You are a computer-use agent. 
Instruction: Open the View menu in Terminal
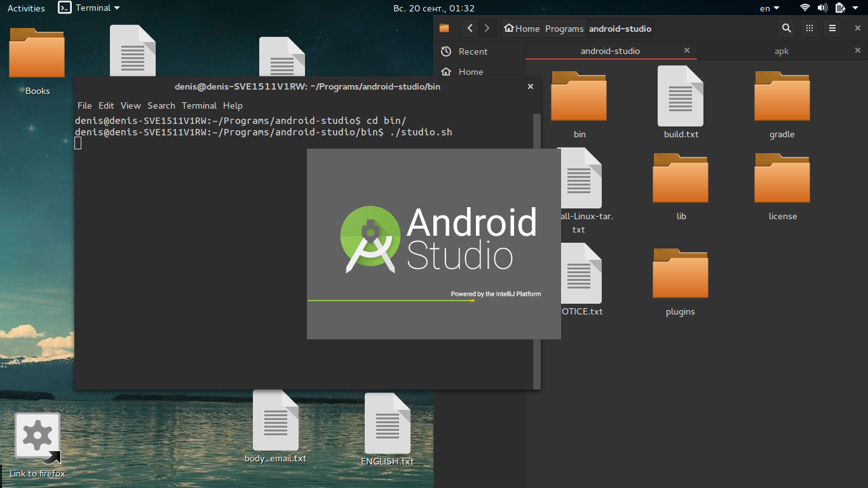click(130, 105)
